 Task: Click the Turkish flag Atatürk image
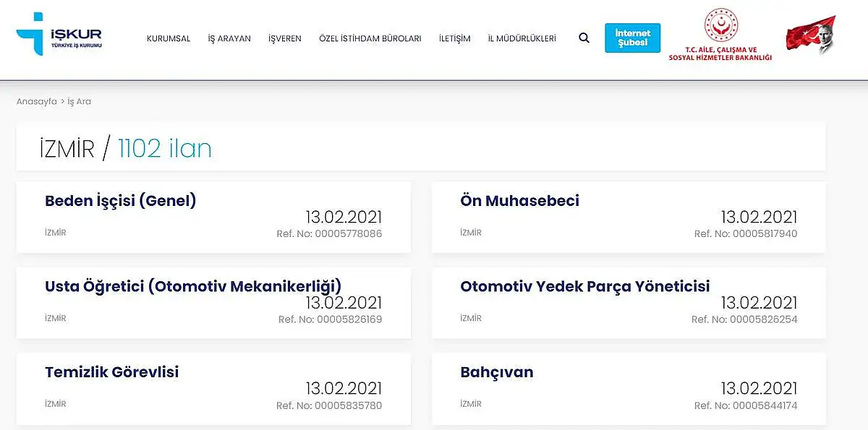pos(811,35)
